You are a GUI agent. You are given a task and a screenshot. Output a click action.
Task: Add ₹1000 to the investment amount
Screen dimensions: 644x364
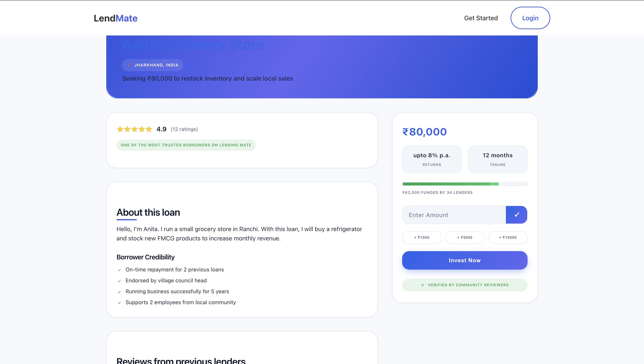pos(422,237)
